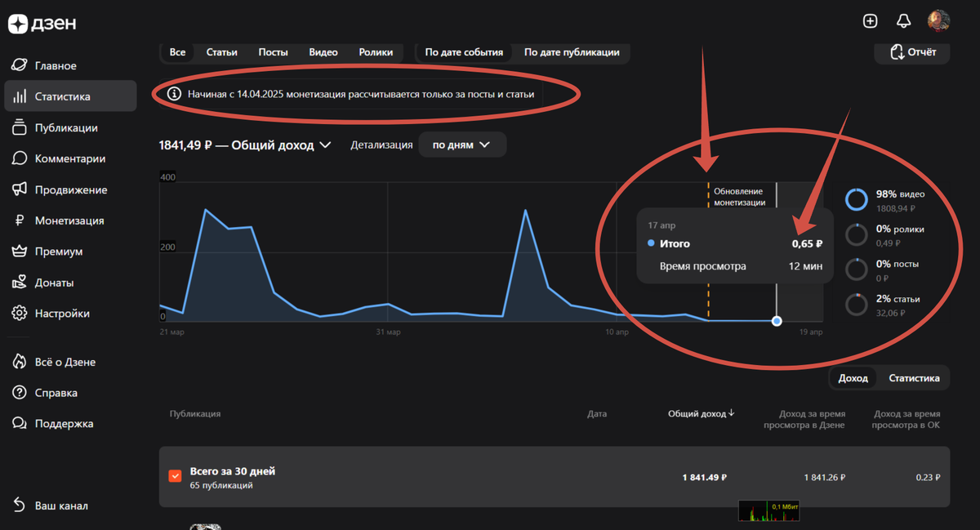Screen dimensions: 980x530
Task: Click the 1 841.49 ₽ total income cell
Action: [704, 477]
